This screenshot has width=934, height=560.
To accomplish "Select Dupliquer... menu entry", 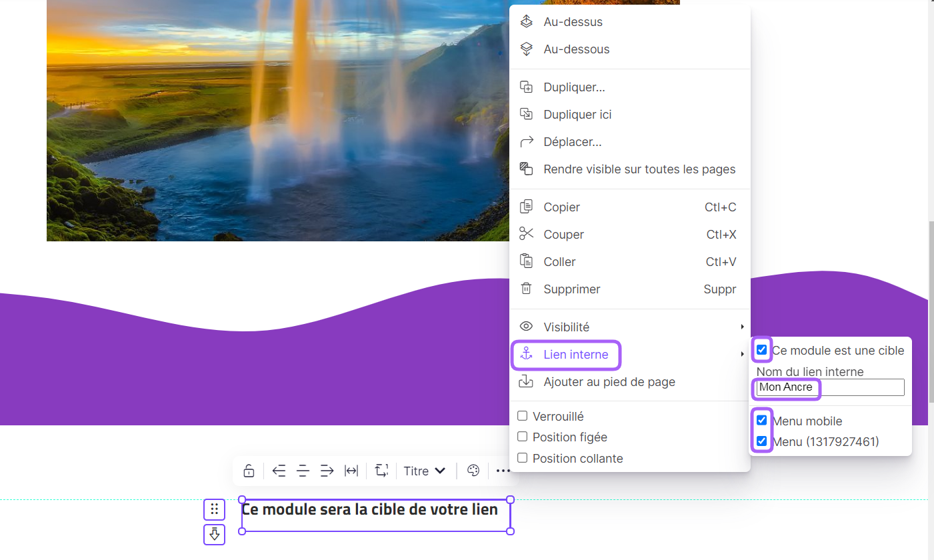I will coord(630,87).
